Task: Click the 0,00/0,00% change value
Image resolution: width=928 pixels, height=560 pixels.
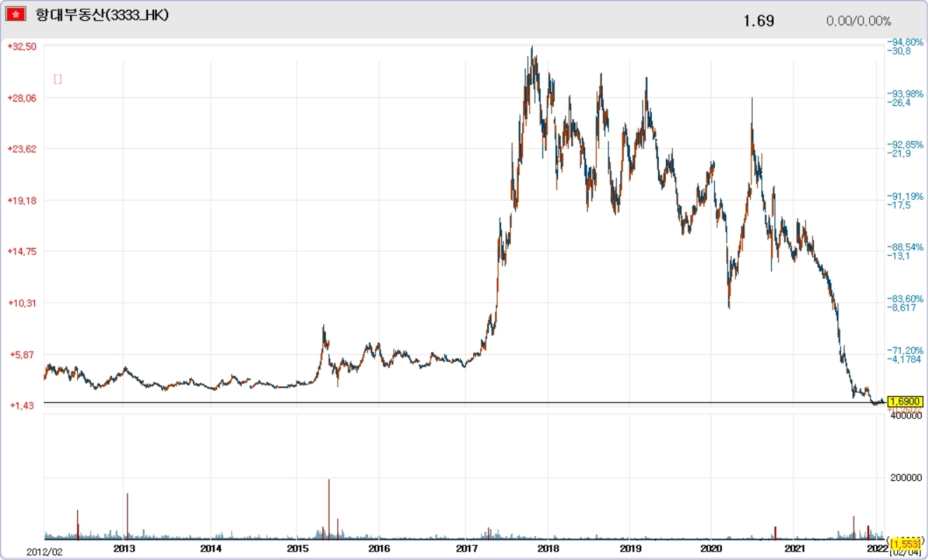Action: pyautogui.click(x=859, y=21)
